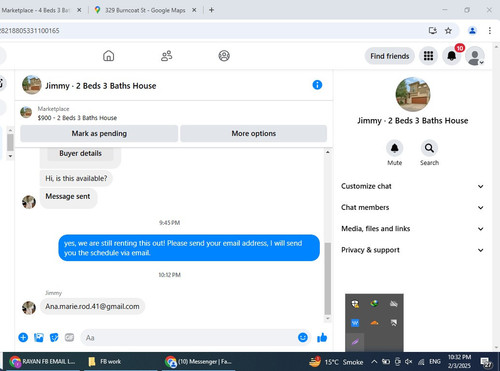Open the Facebook Home icon
The height and width of the screenshot is (371, 500).
pyautogui.click(x=108, y=56)
